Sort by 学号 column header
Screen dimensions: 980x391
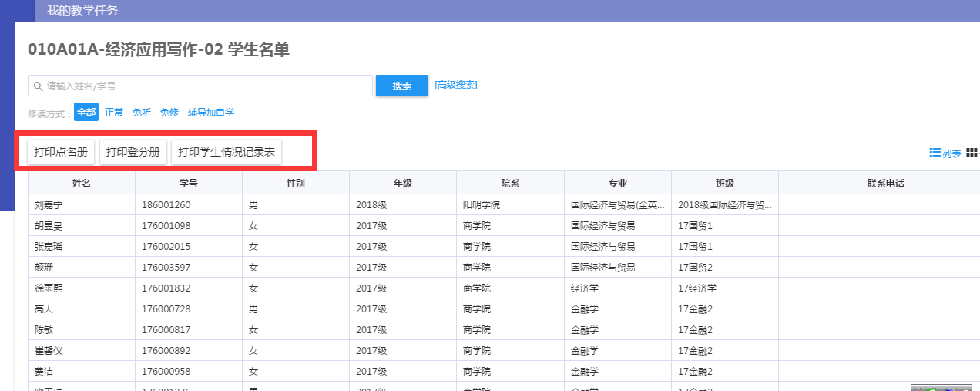(x=189, y=184)
